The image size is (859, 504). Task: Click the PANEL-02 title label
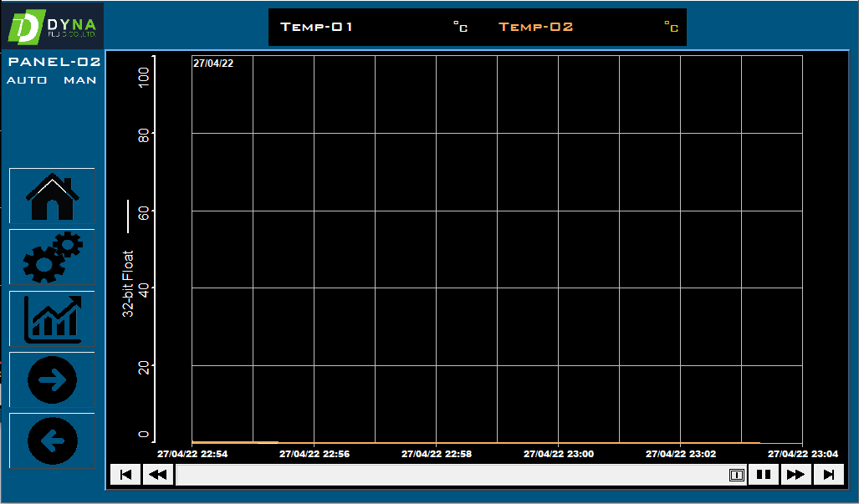[x=54, y=62]
